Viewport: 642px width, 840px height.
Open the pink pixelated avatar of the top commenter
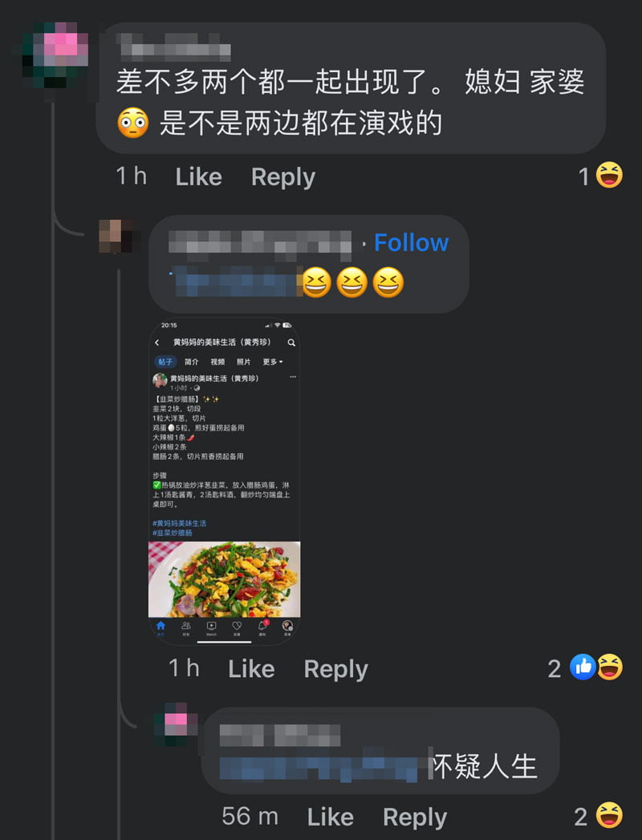(55, 55)
